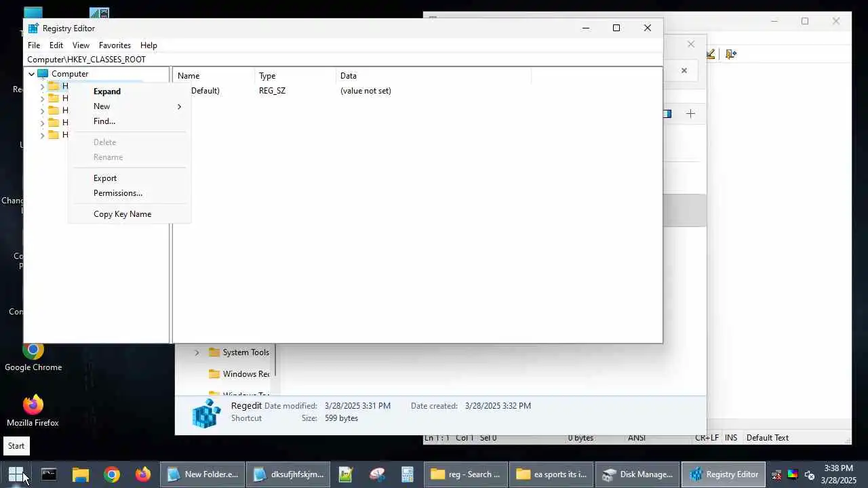The width and height of the screenshot is (868, 488).
Task: Open the New submenu in the context menu
Action: [x=129, y=106]
